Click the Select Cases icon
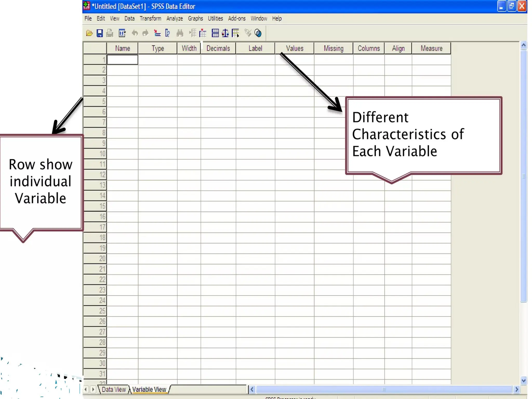This screenshot has height=399, width=532. (x=236, y=33)
